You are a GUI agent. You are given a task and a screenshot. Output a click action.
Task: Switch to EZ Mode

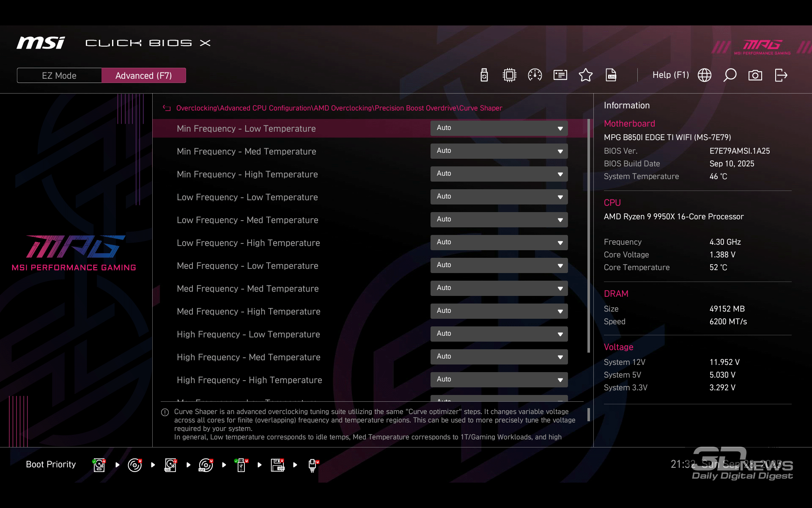tap(59, 75)
